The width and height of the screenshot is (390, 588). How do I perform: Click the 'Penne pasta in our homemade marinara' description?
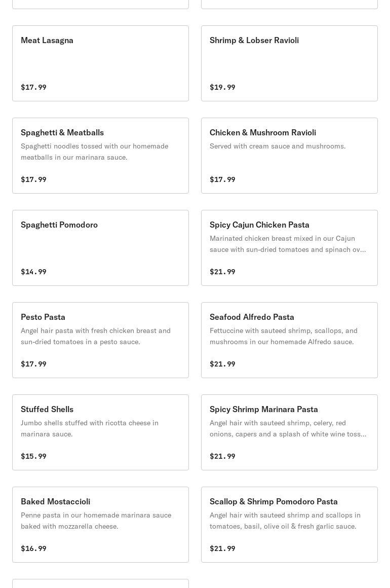(x=96, y=521)
